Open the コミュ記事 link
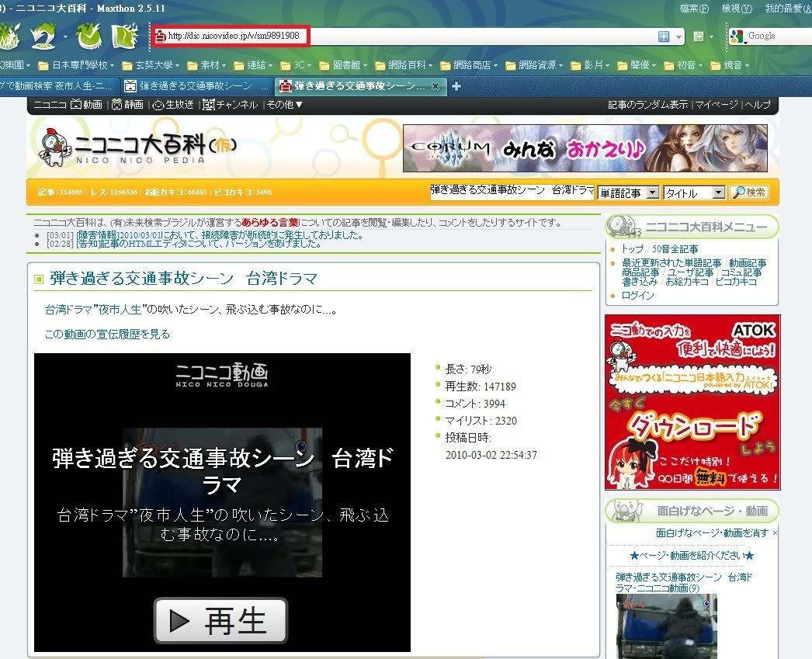 pyautogui.click(x=741, y=272)
